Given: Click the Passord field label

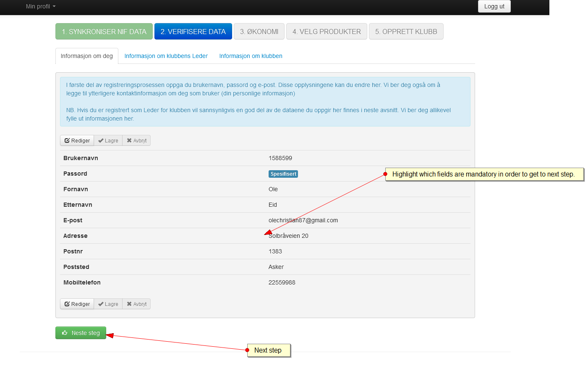Looking at the screenshot, I should click(x=75, y=174).
